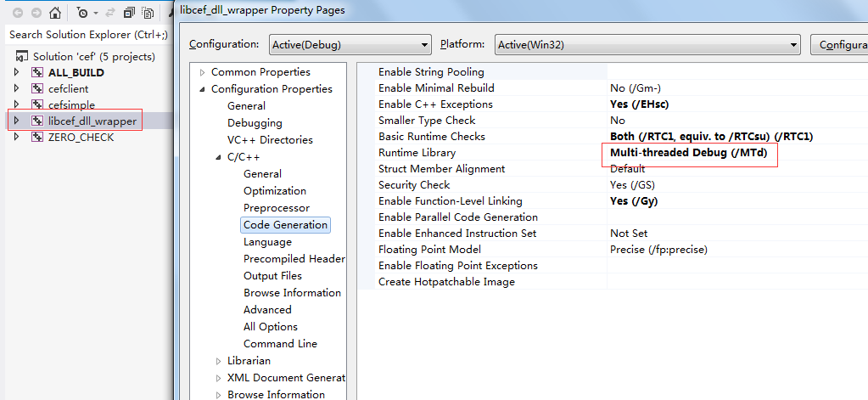
Task: Click the Home icon in Solution Explorer
Action: pos(55,12)
